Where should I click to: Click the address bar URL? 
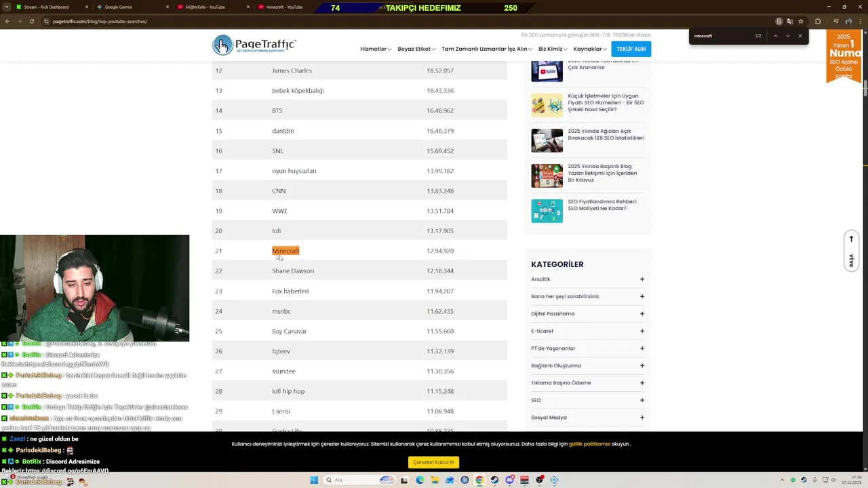click(x=100, y=22)
